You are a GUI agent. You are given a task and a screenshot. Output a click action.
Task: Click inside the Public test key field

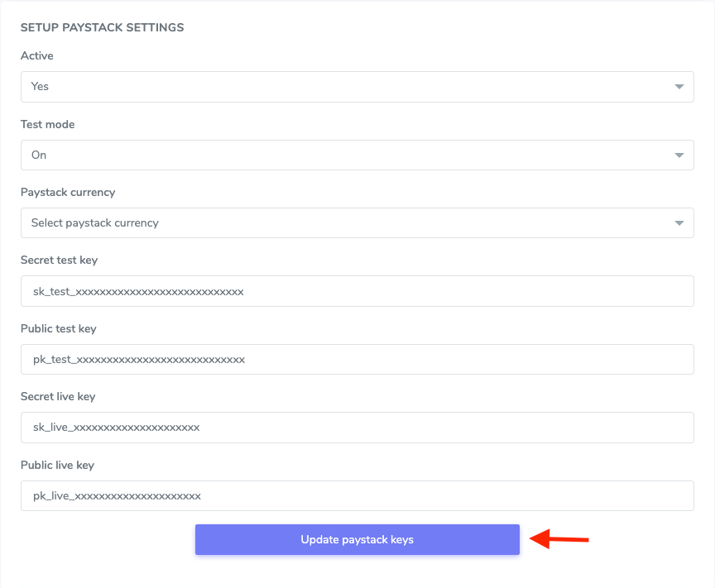(x=357, y=359)
